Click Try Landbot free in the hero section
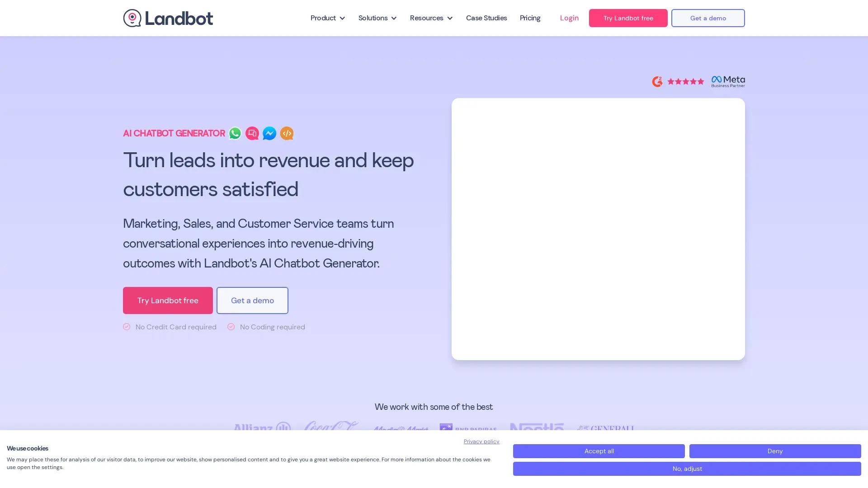This screenshot has width=868, height=488. point(168,300)
